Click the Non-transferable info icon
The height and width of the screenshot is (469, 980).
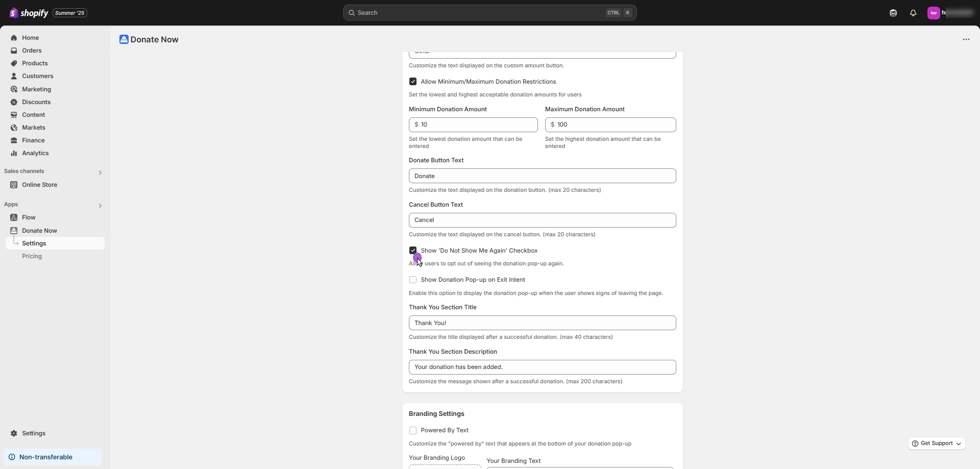tap(12, 457)
